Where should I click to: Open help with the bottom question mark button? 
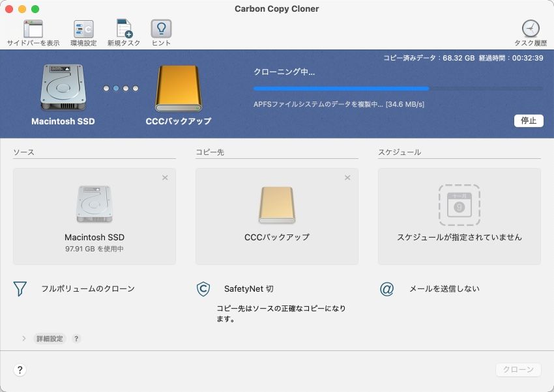(20, 370)
